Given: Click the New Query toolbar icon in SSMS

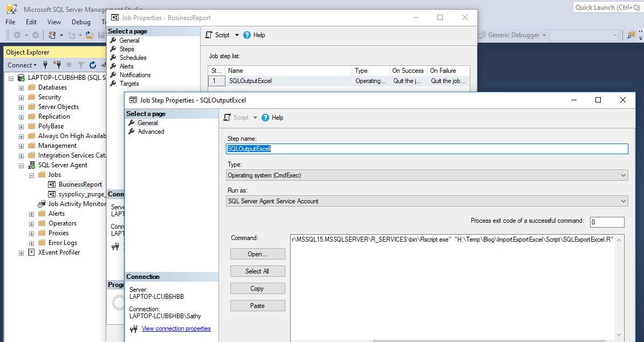Looking at the screenshot, I should tap(52, 35).
